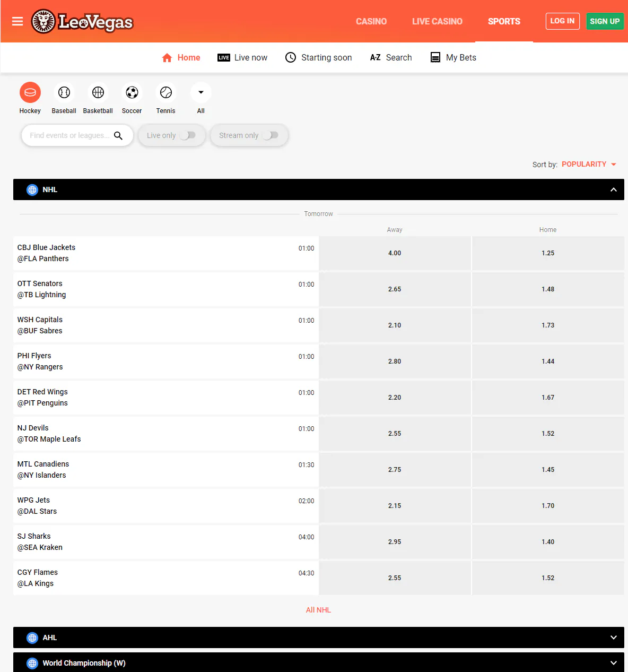Screen dimensions: 628x672
Task: Select LA Kings home odds 1.52
Action: (x=548, y=578)
